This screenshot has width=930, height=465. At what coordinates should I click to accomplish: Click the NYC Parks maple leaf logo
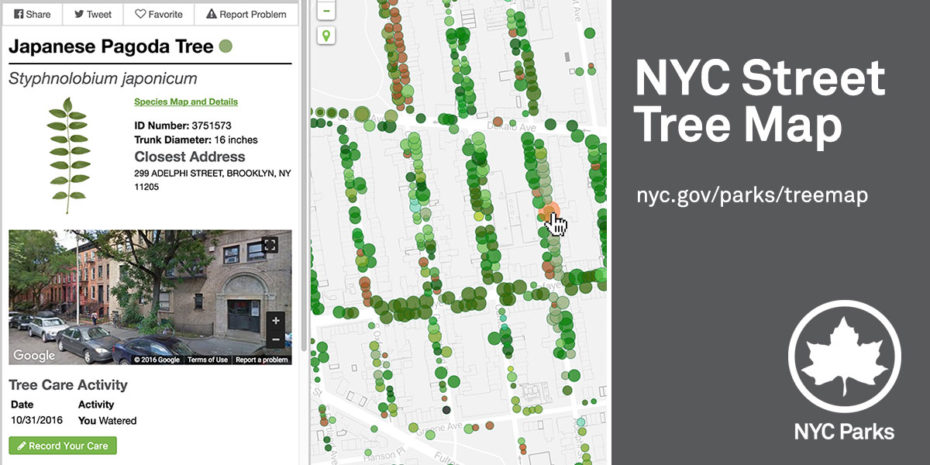pyautogui.click(x=845, y=356)
